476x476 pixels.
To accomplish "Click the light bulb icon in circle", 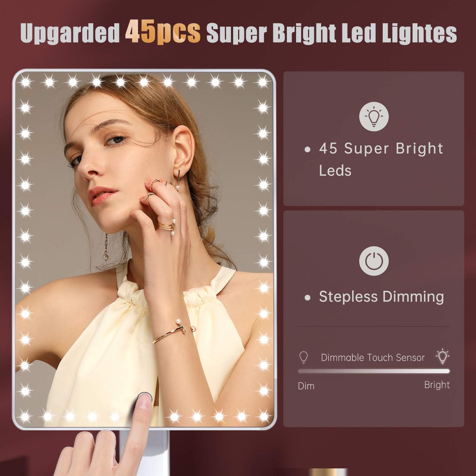I will [374, 116].
